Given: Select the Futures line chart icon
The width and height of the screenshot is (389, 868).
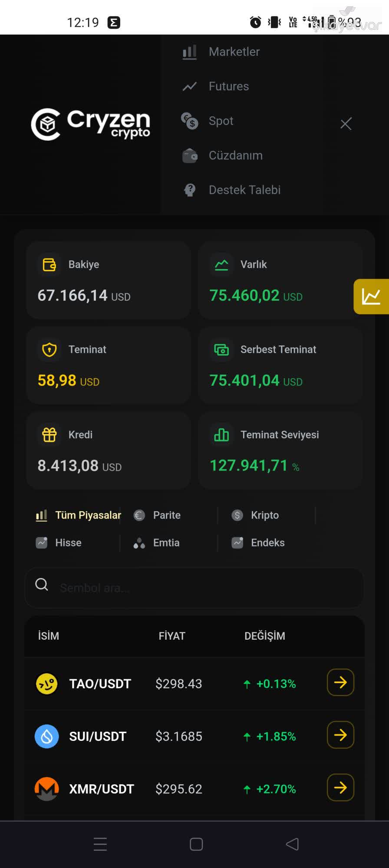Looking at the screenshot, I should click(x=190, y=86).
